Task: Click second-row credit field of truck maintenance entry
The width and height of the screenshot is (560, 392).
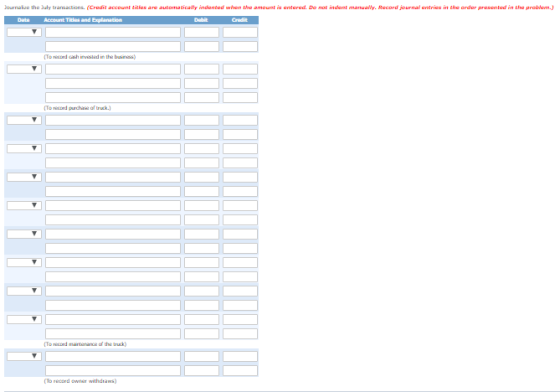Action: point(240,334)
